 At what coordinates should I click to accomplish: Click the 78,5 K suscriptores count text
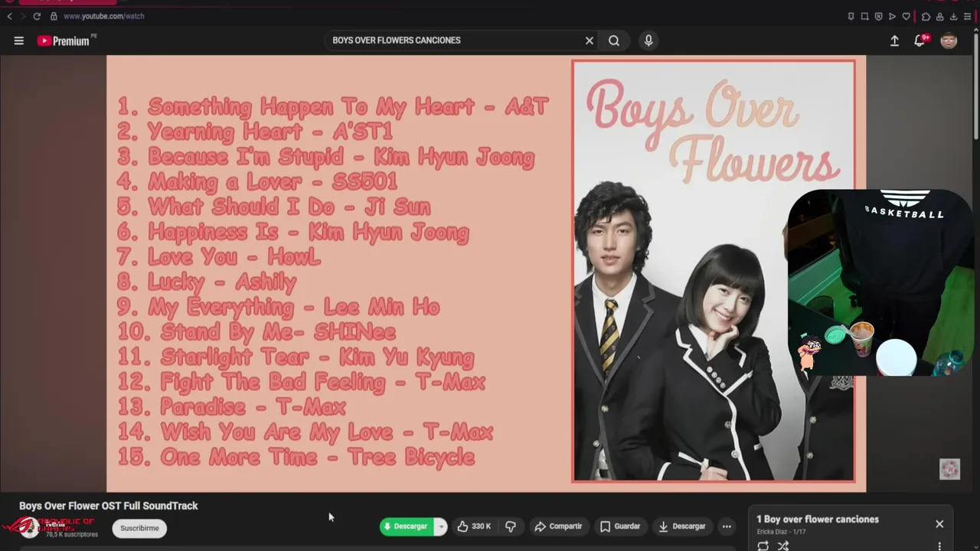72,534
